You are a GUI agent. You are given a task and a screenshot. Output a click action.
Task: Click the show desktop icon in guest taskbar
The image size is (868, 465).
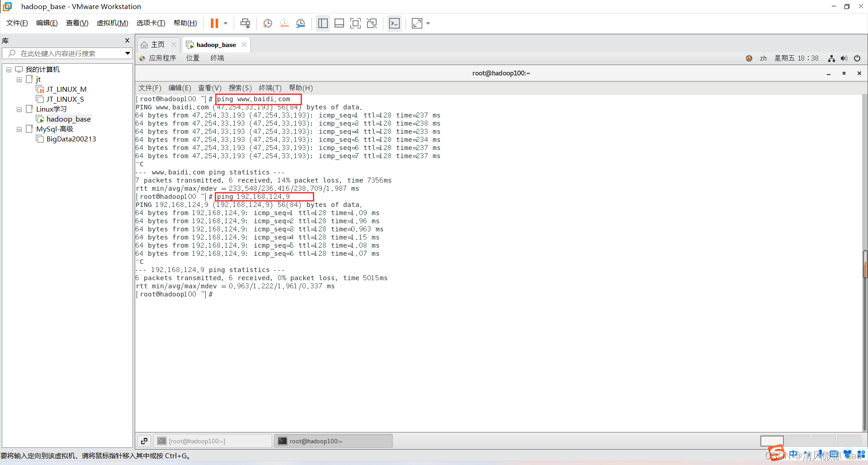144,441
